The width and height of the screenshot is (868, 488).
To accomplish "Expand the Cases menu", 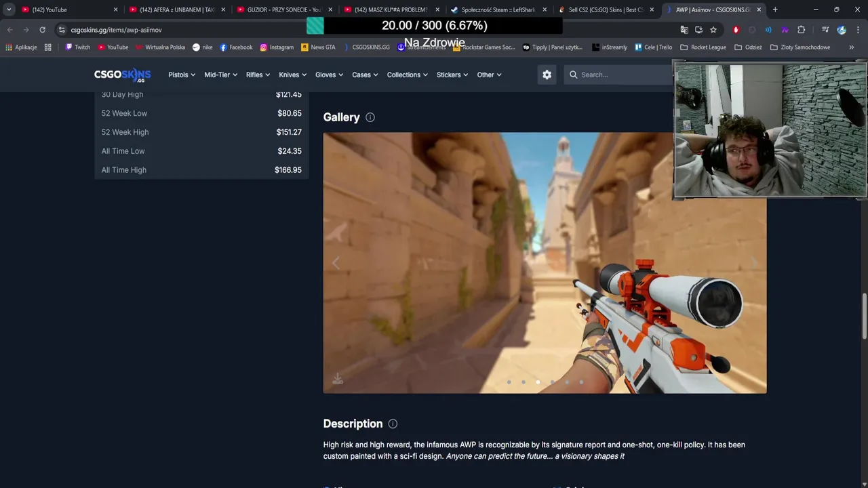I will pyautogui.click(x=365, y=75).
